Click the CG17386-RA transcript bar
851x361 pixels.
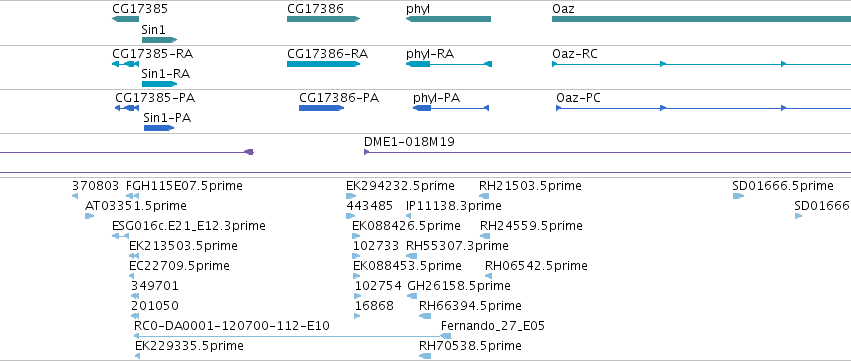pos(323,64)
